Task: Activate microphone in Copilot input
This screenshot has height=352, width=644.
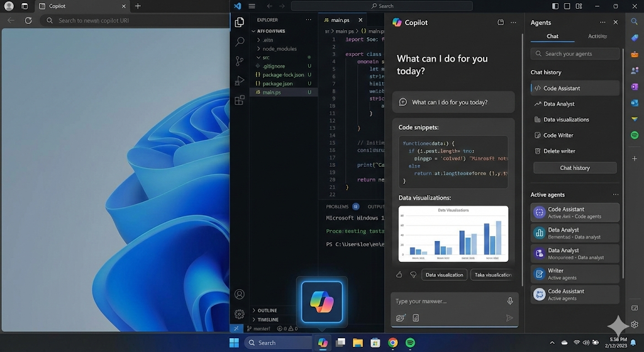Action: (509, 301)
